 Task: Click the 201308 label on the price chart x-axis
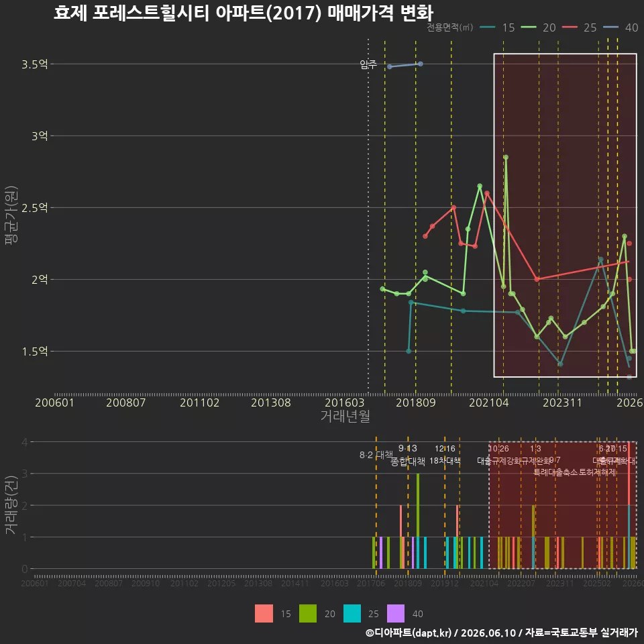click(270, 402)
